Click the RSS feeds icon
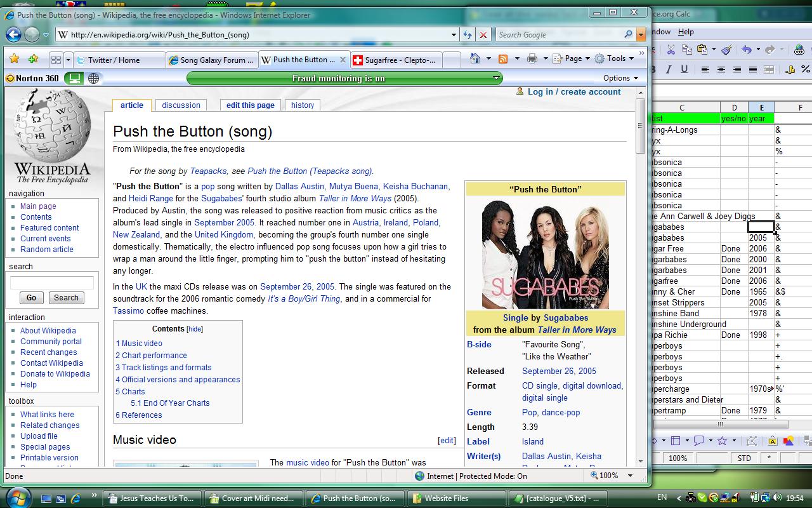812x508 pixels. 503,59
